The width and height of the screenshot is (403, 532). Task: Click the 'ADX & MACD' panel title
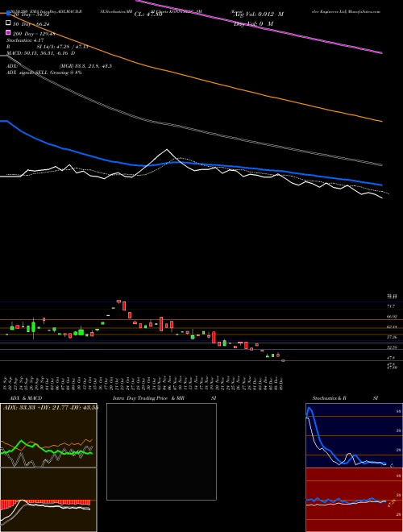[x=26, y=398]
